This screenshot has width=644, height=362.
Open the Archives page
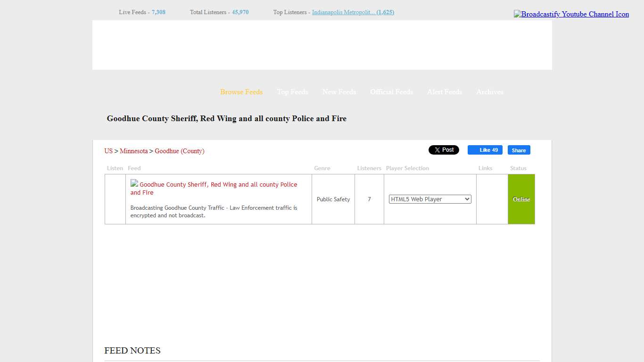coord(489,92)
